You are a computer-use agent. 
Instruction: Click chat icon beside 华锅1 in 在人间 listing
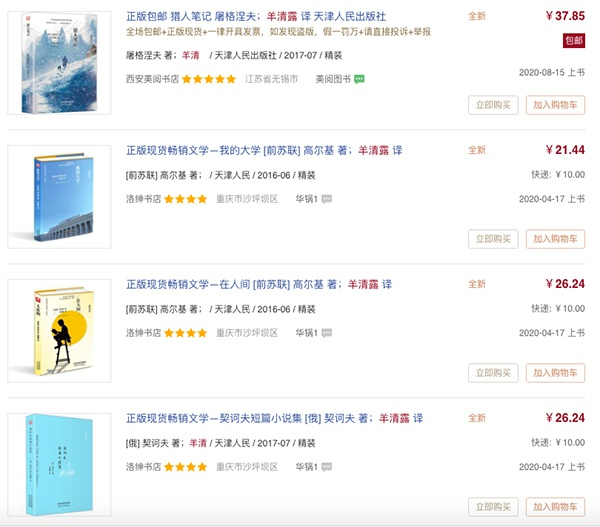pyautogui.click(x=327, y=333)
